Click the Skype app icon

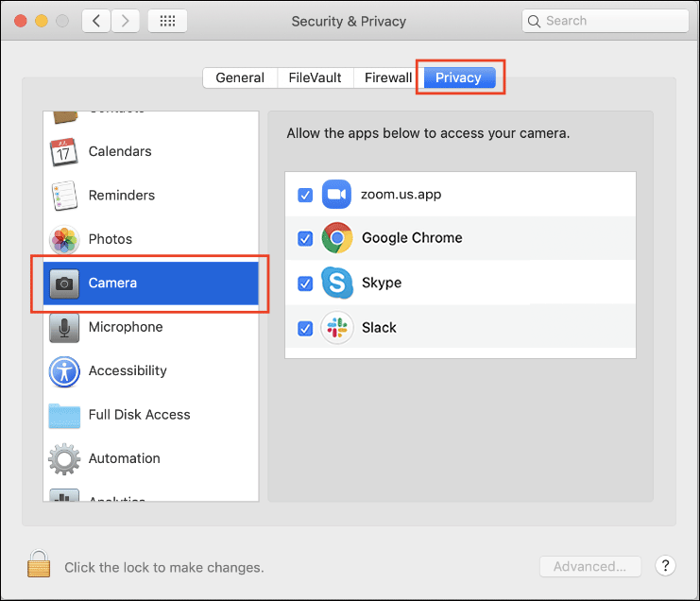(337, 283)
